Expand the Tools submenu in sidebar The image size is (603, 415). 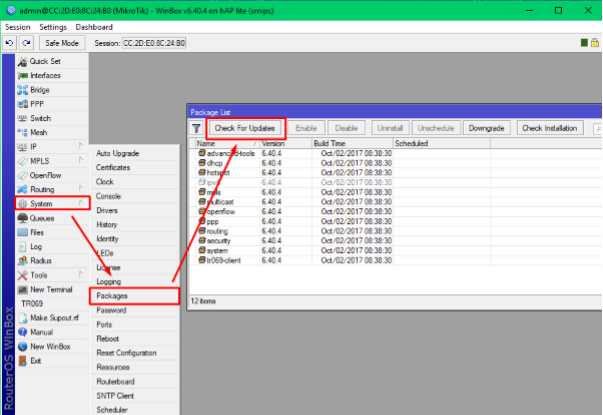(52, 275)
